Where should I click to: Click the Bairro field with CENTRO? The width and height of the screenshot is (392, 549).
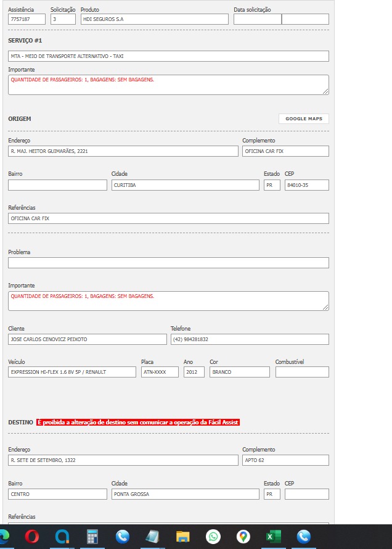pyautogui.click(x=57, y=494)
